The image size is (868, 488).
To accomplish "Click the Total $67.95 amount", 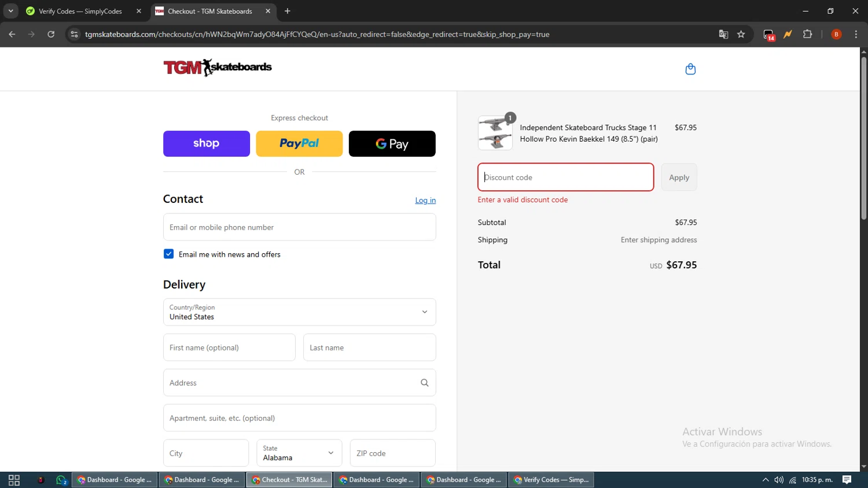I will click(681, 265).
